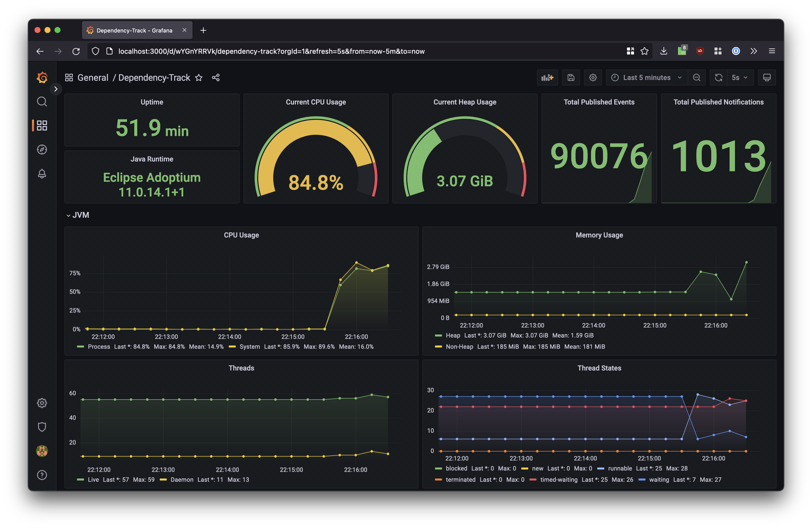The image size is (812, 528).
Task: Click the 90076 published events value
Action: click(599, 156)
